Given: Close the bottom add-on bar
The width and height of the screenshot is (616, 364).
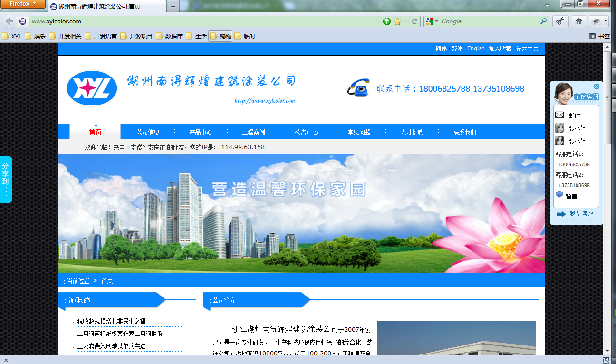Looking at the screenshot, I should coord(6,360).
